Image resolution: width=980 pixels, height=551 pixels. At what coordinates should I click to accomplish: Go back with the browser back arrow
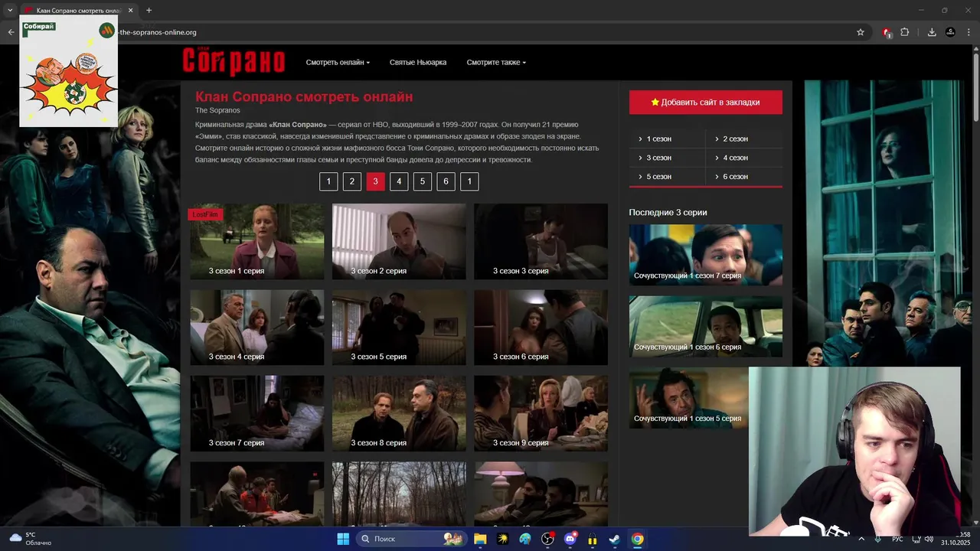coord(11,32)
